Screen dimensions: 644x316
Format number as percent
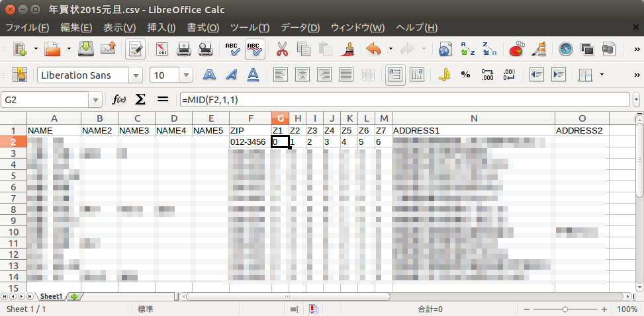(x=465, y=75)
